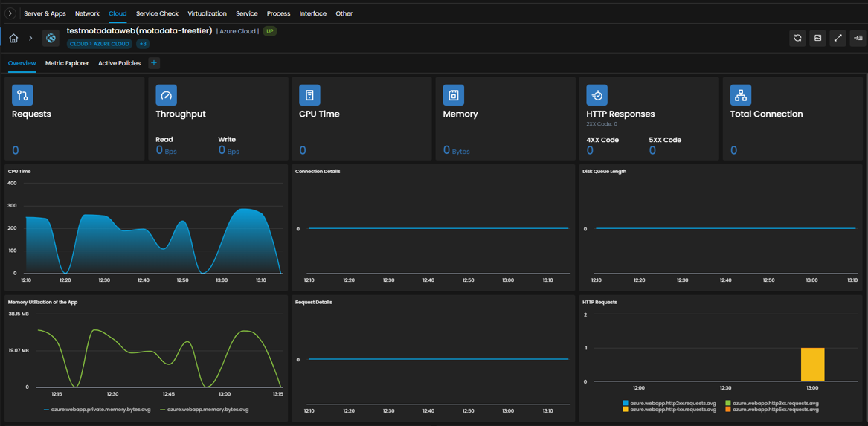Click the yellow HTTP Requests bar
Viewport: 868px width, 426px height.
point(813,364)
